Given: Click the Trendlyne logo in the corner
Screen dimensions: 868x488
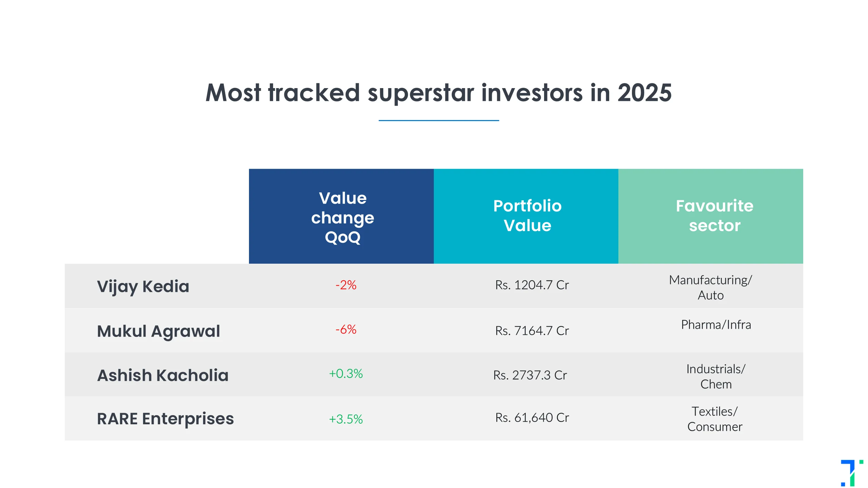Looking at the screenshot, I should click(851, 472).
